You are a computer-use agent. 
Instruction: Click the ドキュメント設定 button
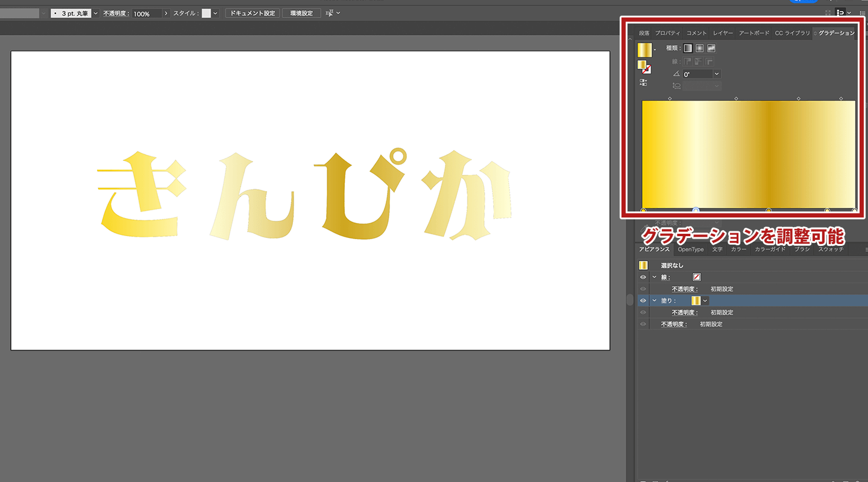pos(253,13)
